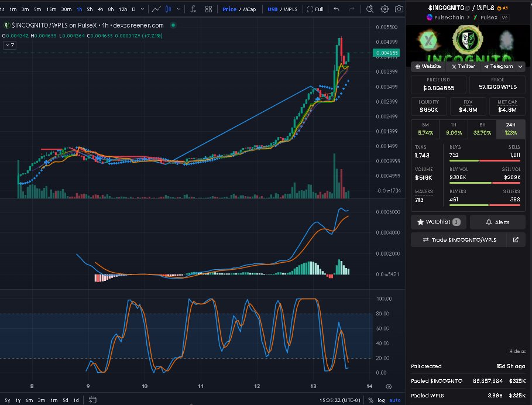Redo the chart action
The height and width of the screenshot is (405, 532).
pos(352,9)
